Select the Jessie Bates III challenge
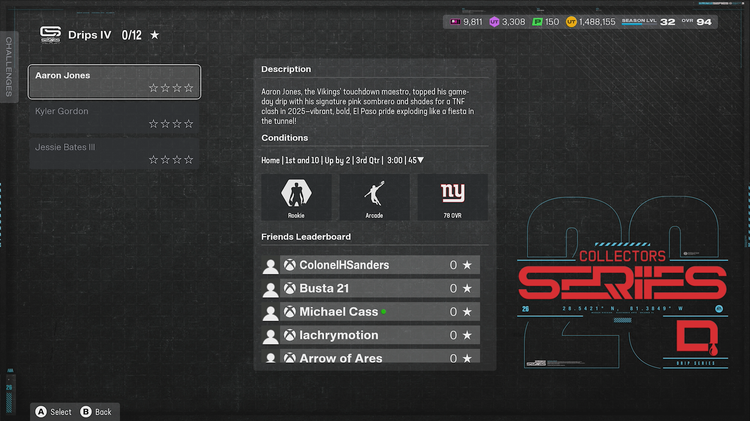This screenshot has height=421, width=750. [x=114, y=153]
